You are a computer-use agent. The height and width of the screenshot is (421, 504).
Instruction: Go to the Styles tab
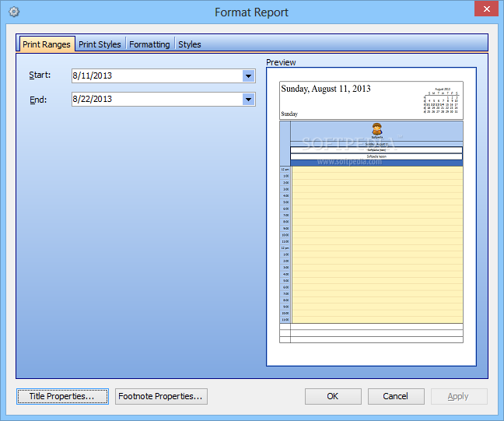click(x=190, y=44)
